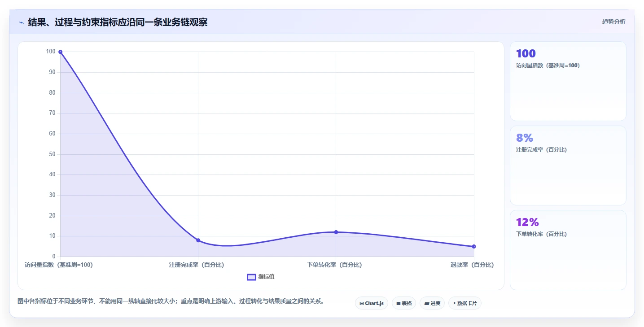This screenshot has height=327, width=644.
Task: Toggle the 指标值 legend item
Action: 261,277
